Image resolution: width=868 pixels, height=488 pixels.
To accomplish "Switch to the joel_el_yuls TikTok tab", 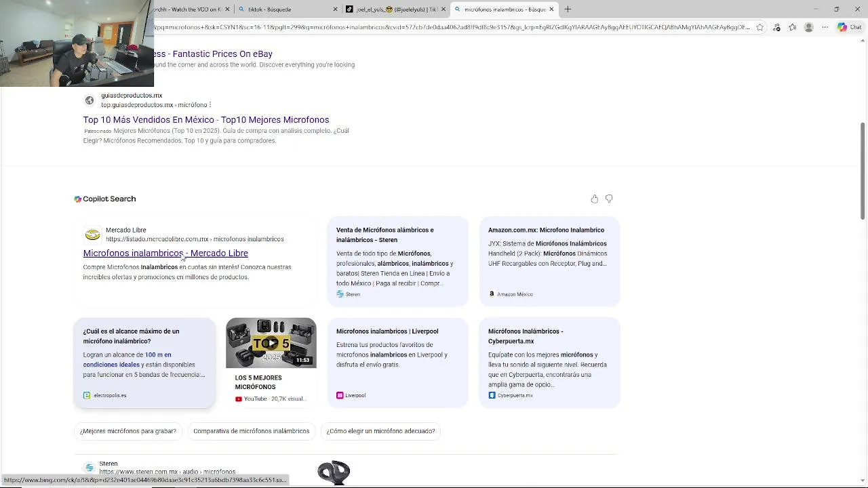I will (395, 9).
